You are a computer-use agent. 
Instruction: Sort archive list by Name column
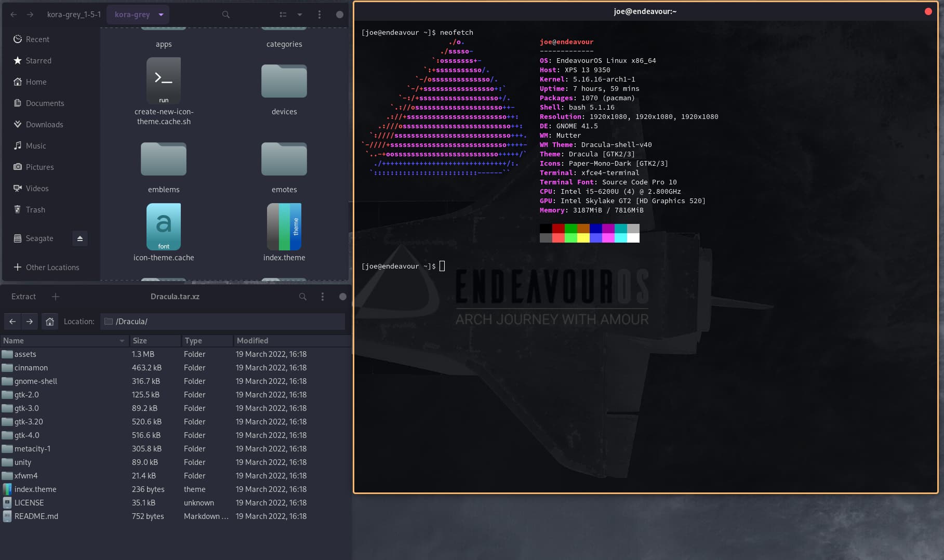(x=64, y=341)
